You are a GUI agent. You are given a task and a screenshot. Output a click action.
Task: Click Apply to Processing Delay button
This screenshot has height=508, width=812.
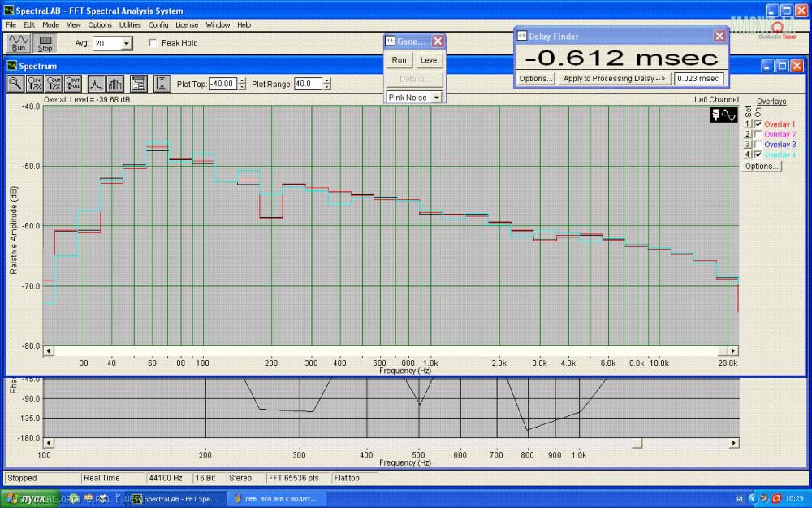(614, 79)
